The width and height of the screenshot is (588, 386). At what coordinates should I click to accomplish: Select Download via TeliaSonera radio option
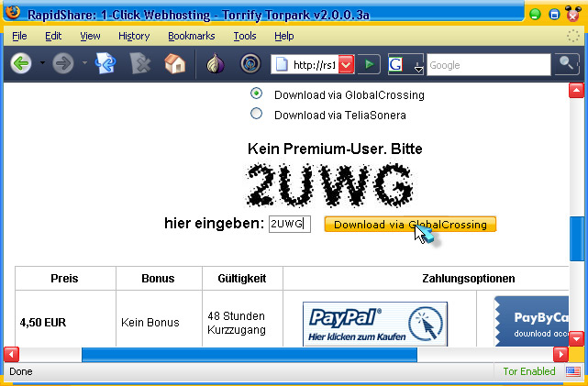pyautogui.click(x=256, y=113)
